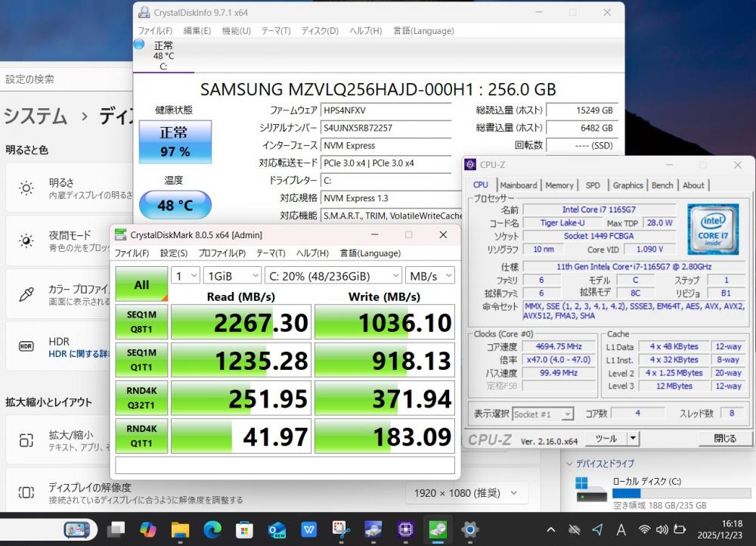Switch to the Mainboard tab in CPU-Z
The width and height of the screenshot is (756, 546).
[x=519, y=185]
